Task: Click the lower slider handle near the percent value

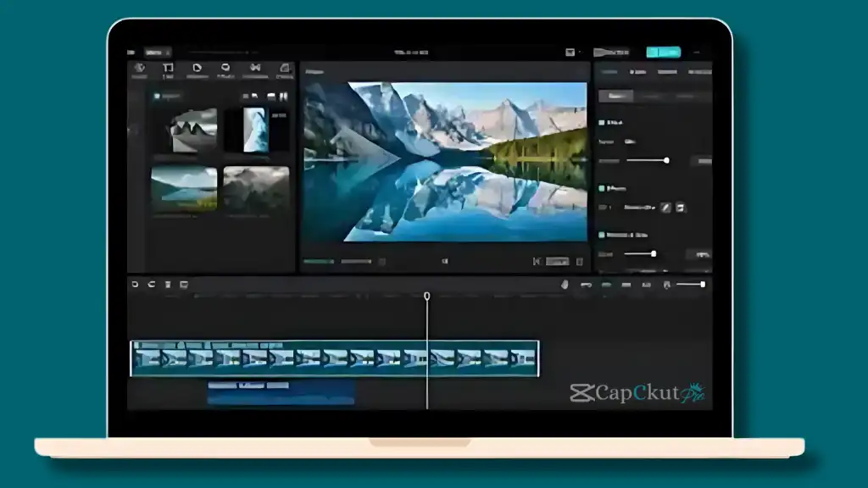Action: pyautogui.click(x=654, y=254)
